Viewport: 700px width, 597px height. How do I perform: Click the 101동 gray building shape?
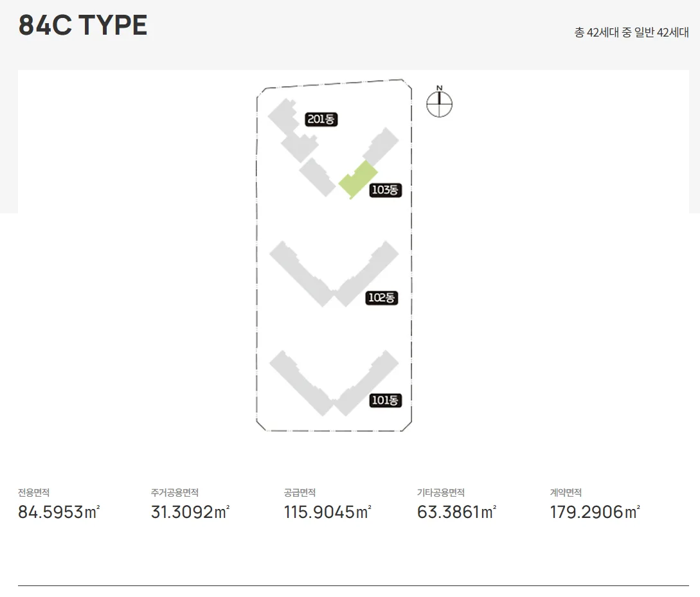[334, 383]
